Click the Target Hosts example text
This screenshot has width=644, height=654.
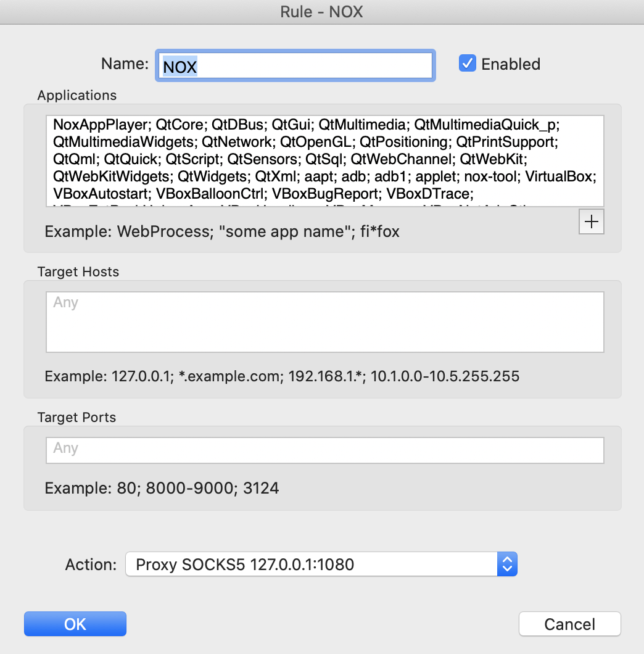click(x=282, y=376)
